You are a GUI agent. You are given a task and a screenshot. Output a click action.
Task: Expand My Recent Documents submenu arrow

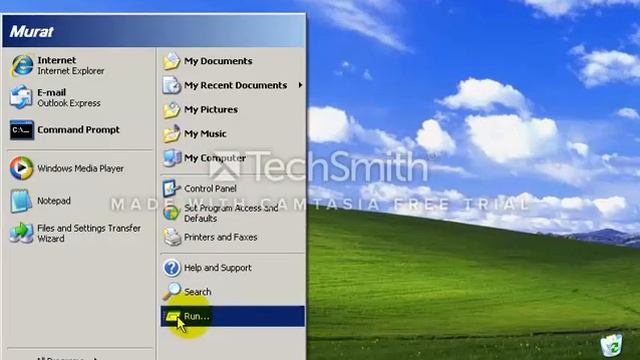pyautogui.click(x=300, y=85)
